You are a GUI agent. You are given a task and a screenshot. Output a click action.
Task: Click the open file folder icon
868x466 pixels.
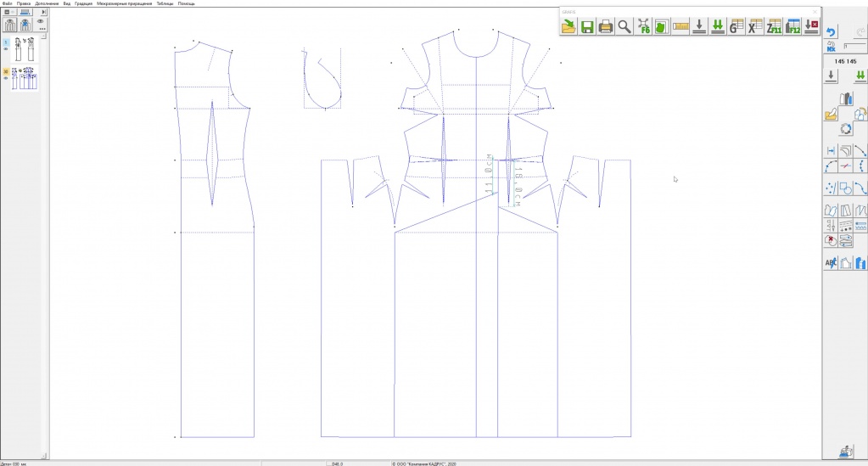[x=568, y=26]
